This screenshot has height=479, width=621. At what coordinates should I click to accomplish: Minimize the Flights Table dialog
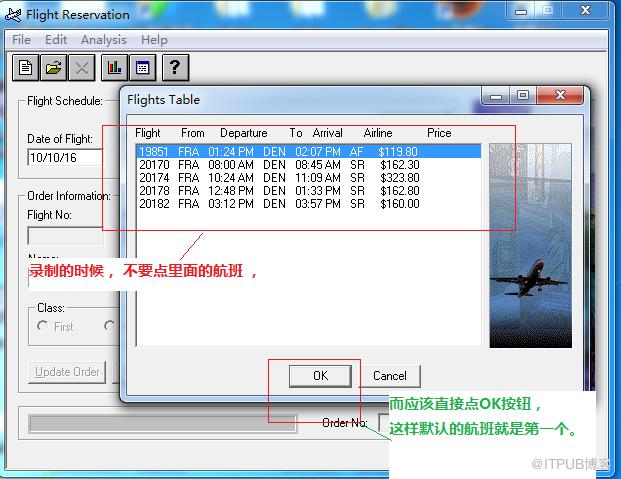tap(495, 95)
